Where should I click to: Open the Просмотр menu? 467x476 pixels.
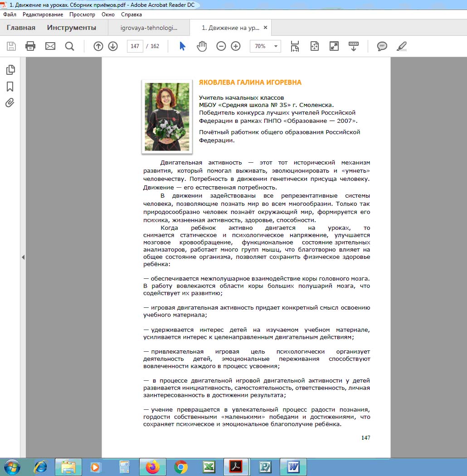pos(82,14)
